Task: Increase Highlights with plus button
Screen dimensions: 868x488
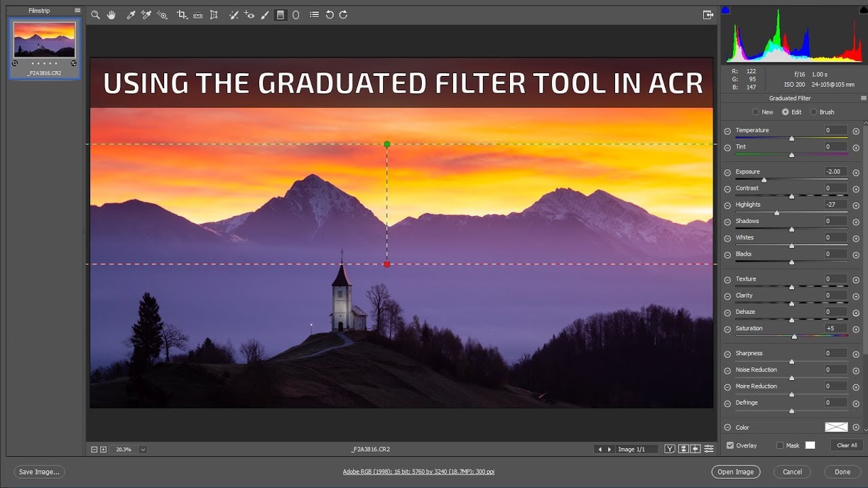Action: click(x=856, y=205)
